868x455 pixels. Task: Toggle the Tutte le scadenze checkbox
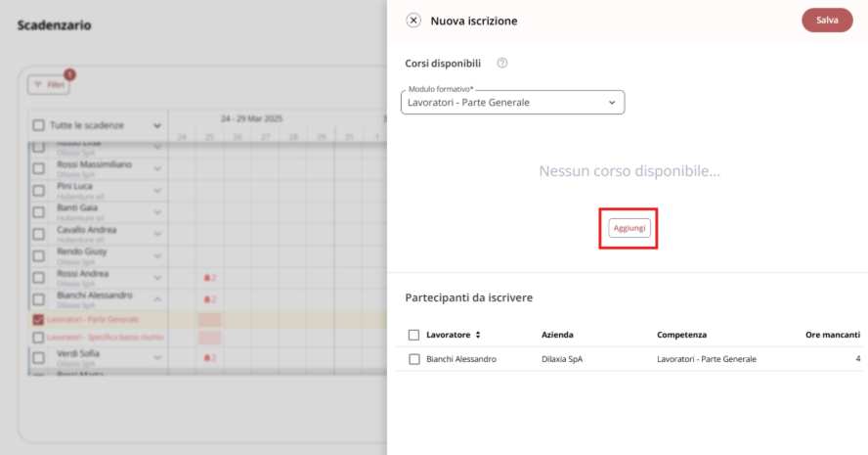coord(38,125)
